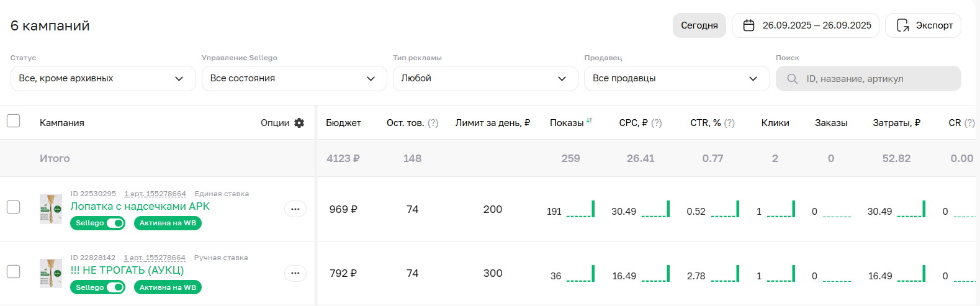Click the sort arrows beside Показы
Image resolution: width=980 pixels, height=306 pixels.
(589, 120)
